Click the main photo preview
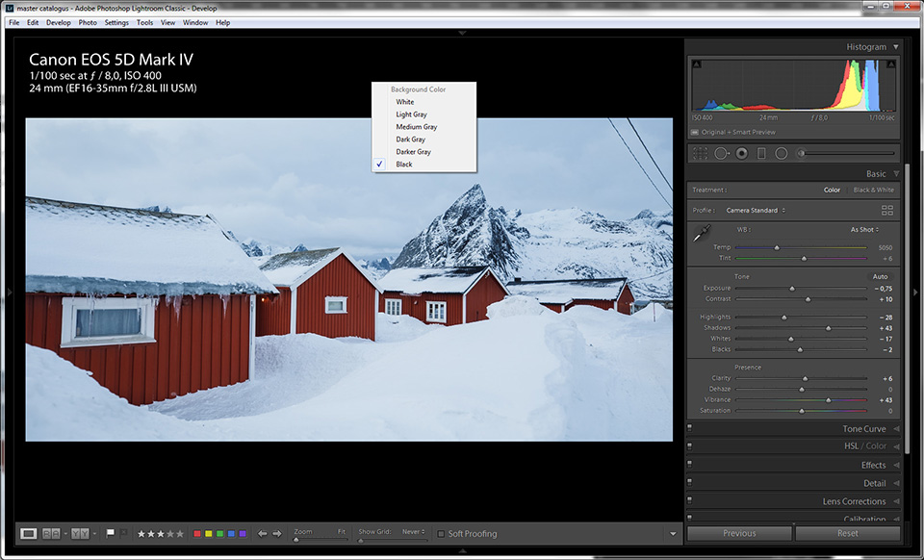 [x=348, y=280]
